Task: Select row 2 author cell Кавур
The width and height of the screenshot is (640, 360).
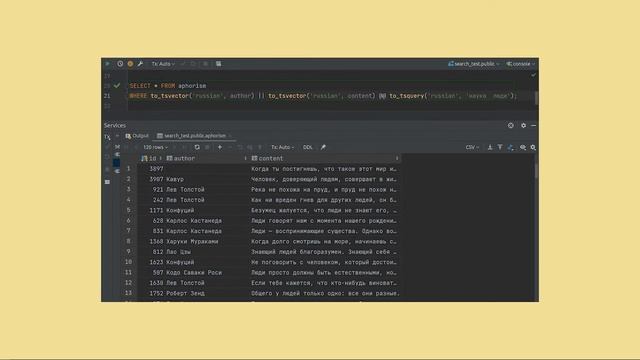Action: point(207,179)
